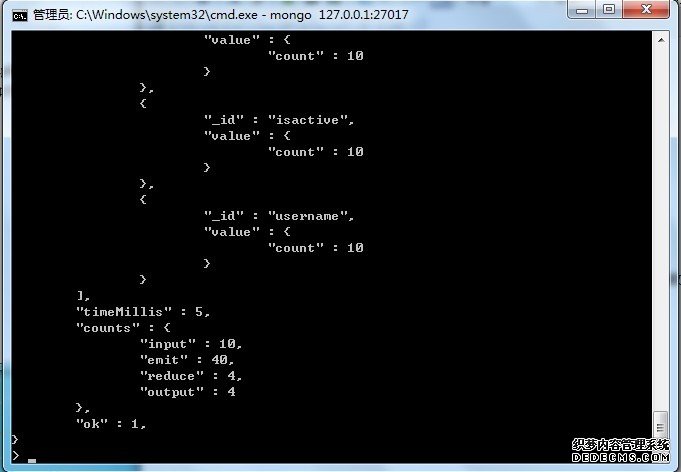Maximize the cmd.exe window
This screenshot has width=681, height=472.
[x=609, y=10]
